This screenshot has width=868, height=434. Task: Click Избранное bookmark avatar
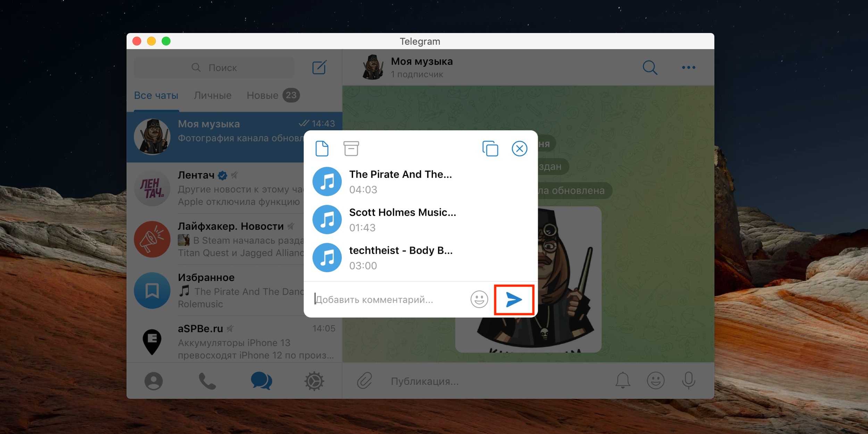[x=152, y=290]
